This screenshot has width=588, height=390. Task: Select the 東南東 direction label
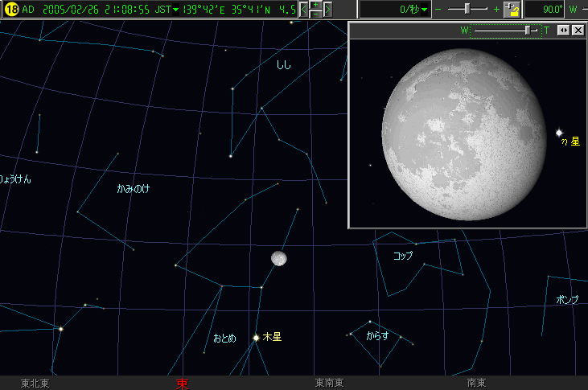[x=330, y=384]
